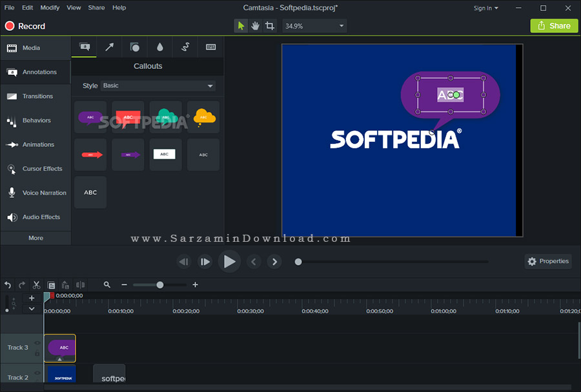Toggle the Track 3 eye visibility icon
581x392 pixels.
tap(37, 343)
